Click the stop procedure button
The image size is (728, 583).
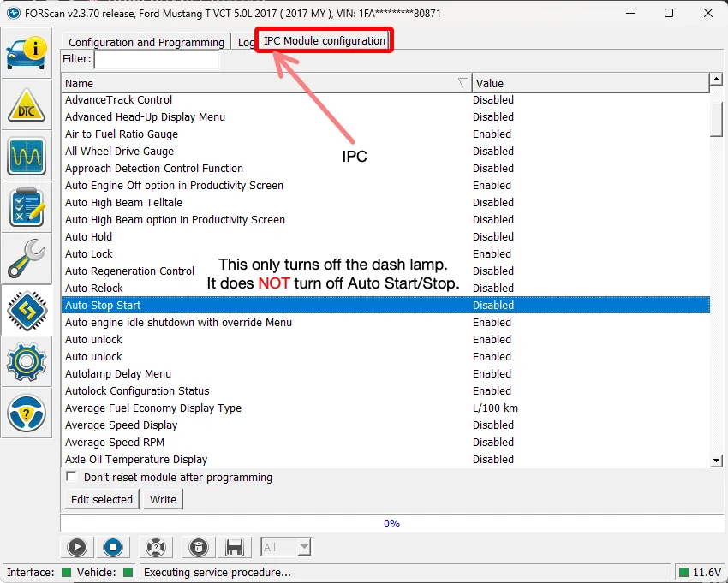[113, 547]
